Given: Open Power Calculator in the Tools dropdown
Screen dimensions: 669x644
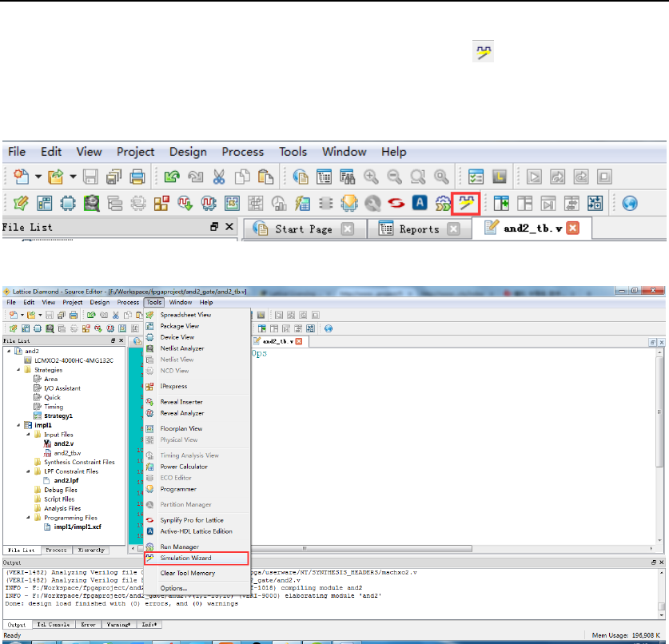Looking at the screenshot, I should [184, 467].
